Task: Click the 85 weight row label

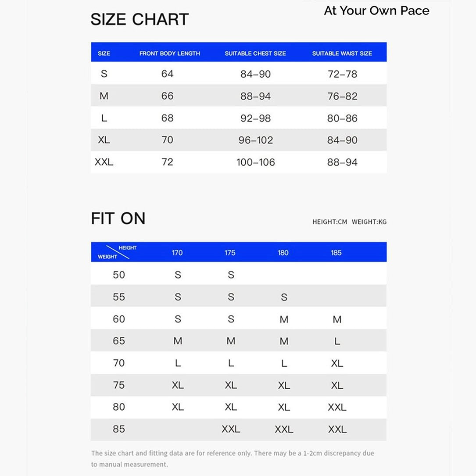Action: click(119, 429)
